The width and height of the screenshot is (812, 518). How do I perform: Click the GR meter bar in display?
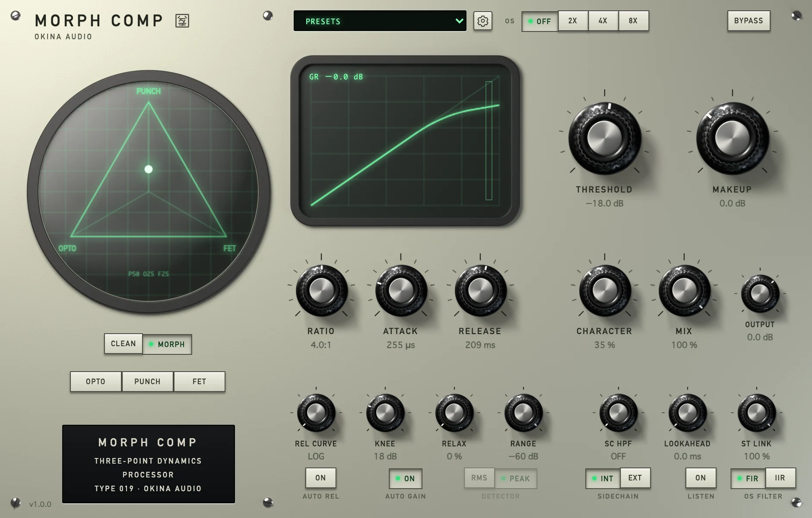(x=489, y=141)
